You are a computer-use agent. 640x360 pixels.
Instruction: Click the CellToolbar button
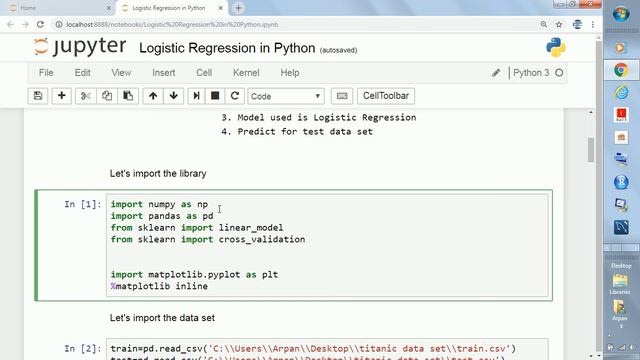pyautogui.click(x=386, y=96)
